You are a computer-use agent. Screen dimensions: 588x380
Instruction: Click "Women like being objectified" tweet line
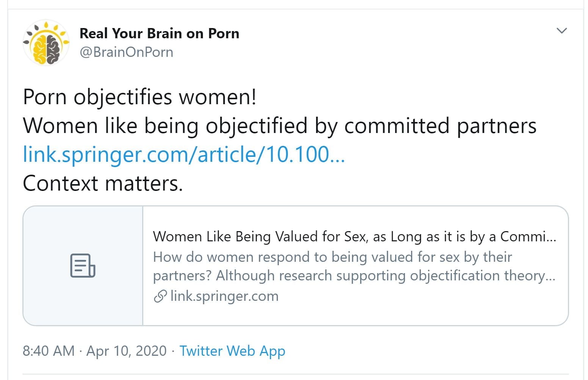(x=279, y=125)
